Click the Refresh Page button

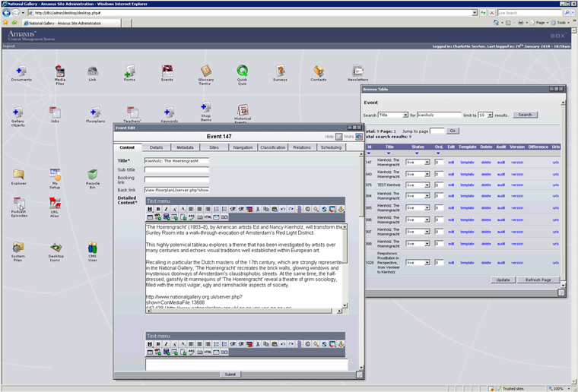(538, 280)
